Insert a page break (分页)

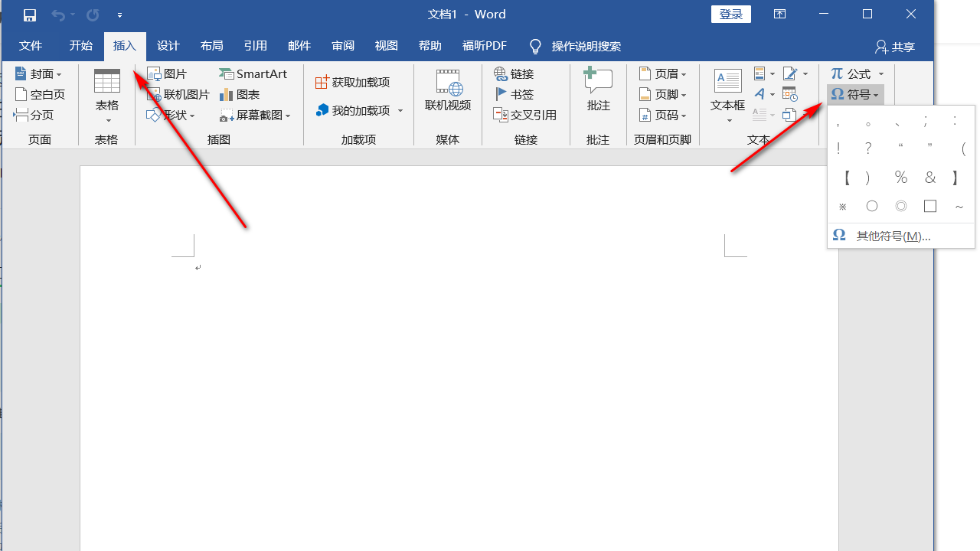click(34, 116)
